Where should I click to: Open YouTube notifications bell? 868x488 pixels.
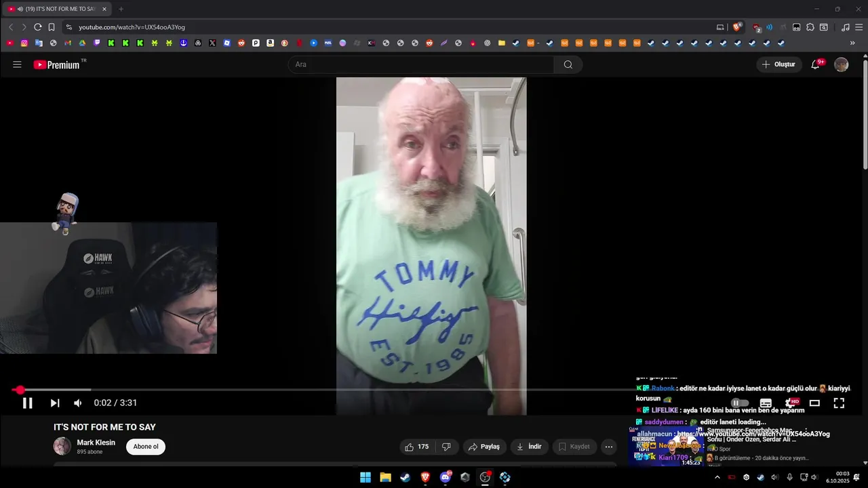click(816, 64)
